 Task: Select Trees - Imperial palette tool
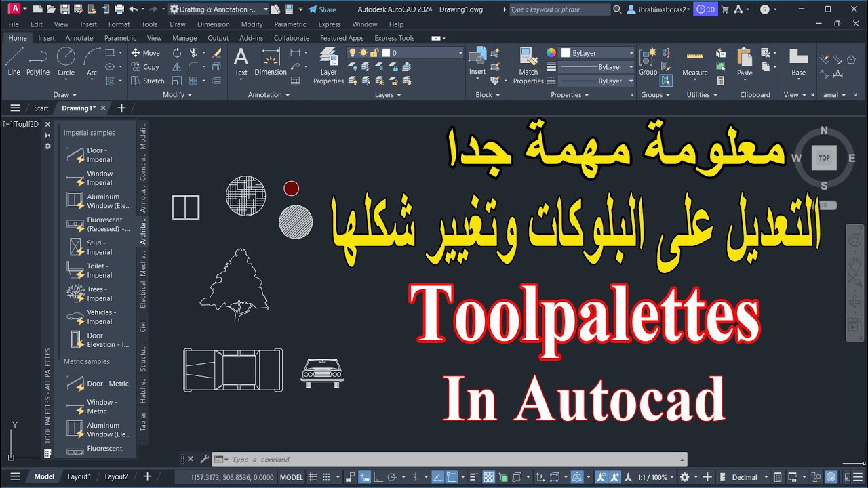coord(96,293)
